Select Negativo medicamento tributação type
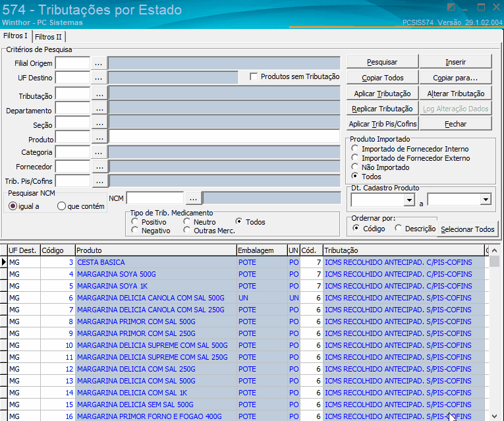Viewport: 504px width, 421px height. tap(135, 231)
